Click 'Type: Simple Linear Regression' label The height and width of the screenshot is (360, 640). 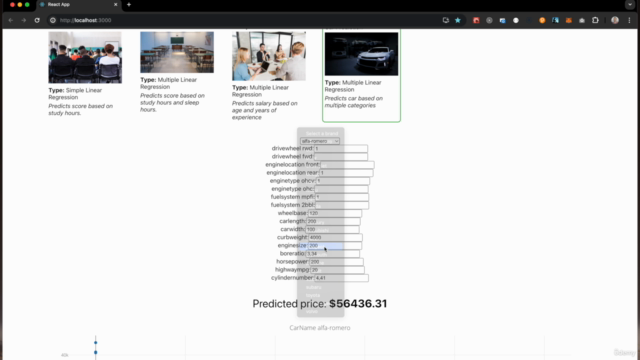coord(75,94)
